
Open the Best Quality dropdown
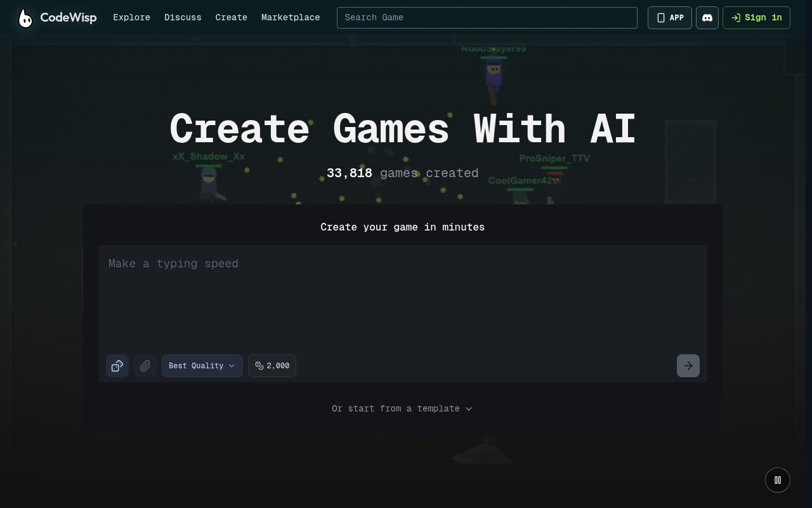tap(202, 366)
